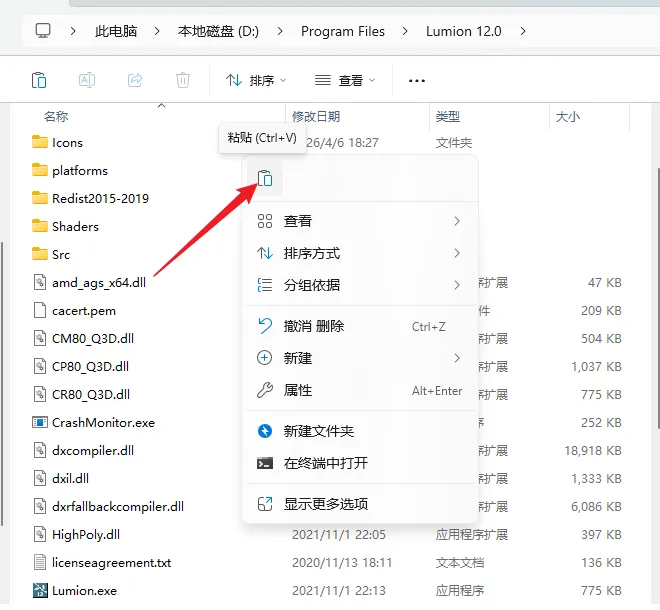Screen dimensions: 660x610
Task: Select the amd_ags_x64.dll file
Action: tap(89, 282)
